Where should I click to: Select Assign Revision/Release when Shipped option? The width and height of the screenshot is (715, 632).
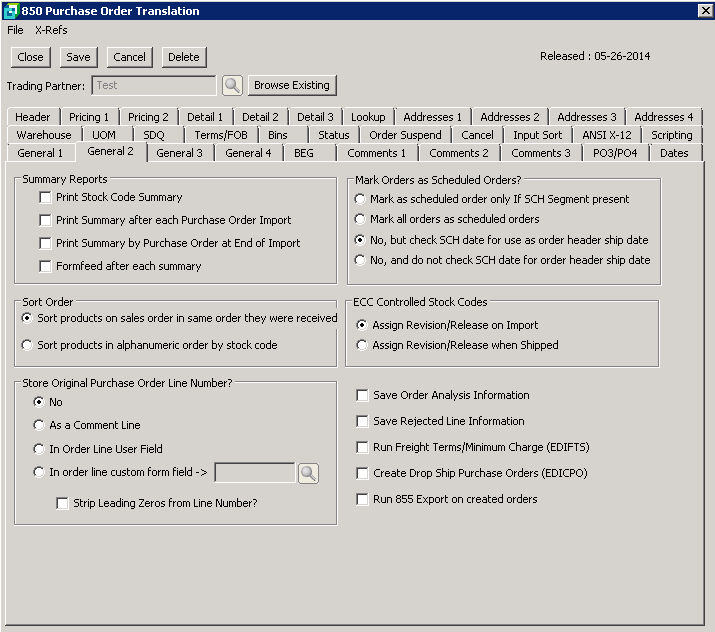coord(361,346)
